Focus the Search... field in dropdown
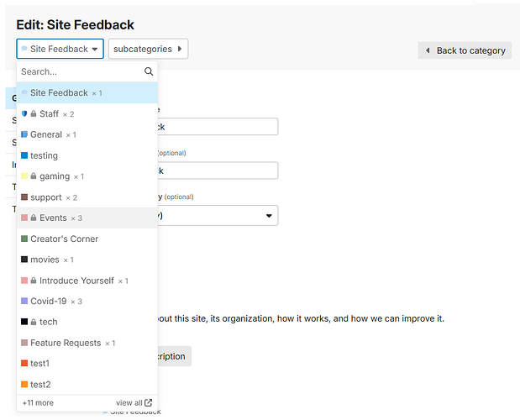This screenshot has width=520, height=420. [81, 71]
